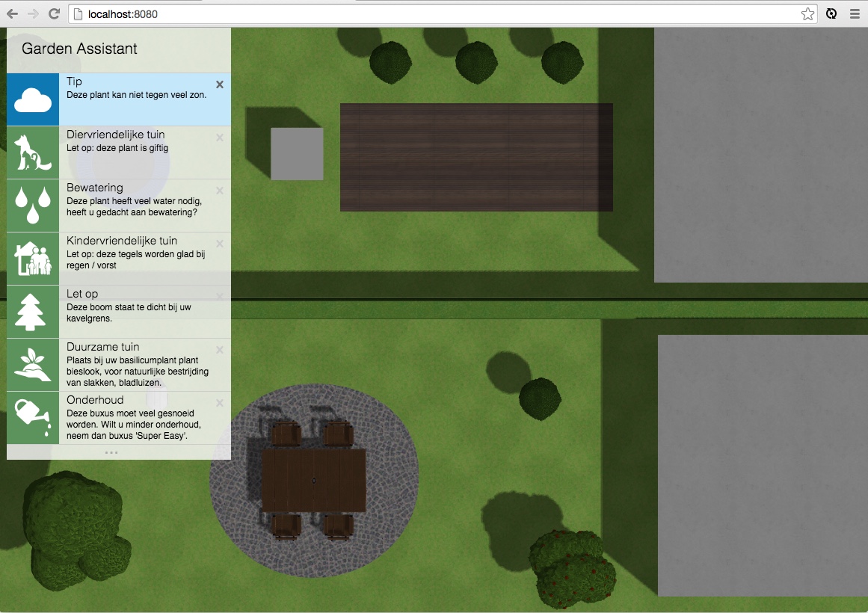Click the cloud icon on the Tip card
Screen dimensions: 868x613
tap(33, 99)
